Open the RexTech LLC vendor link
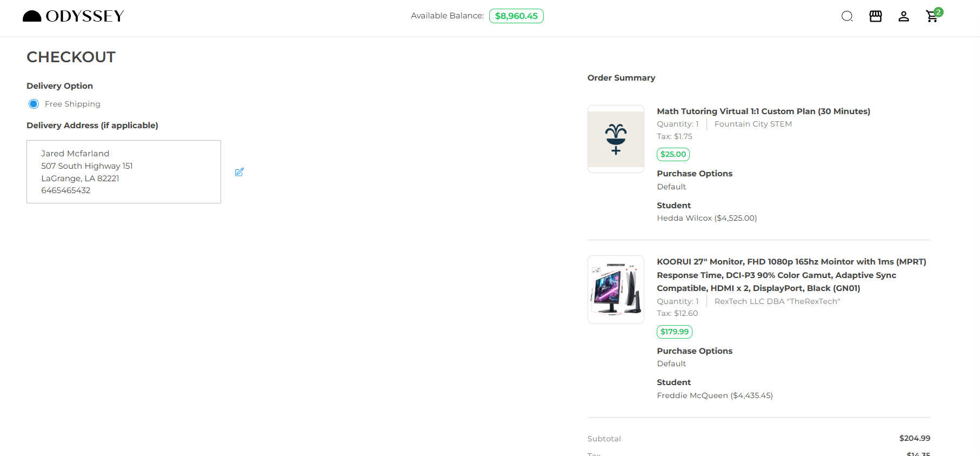Image resolution: width=980 pixels, height=456 pixels. 777,301
